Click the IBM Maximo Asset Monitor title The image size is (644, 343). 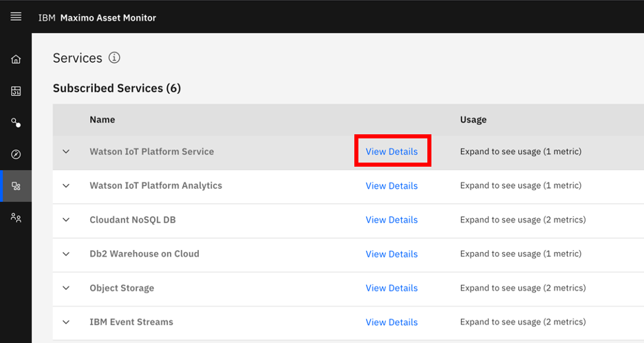pos(97,18)
